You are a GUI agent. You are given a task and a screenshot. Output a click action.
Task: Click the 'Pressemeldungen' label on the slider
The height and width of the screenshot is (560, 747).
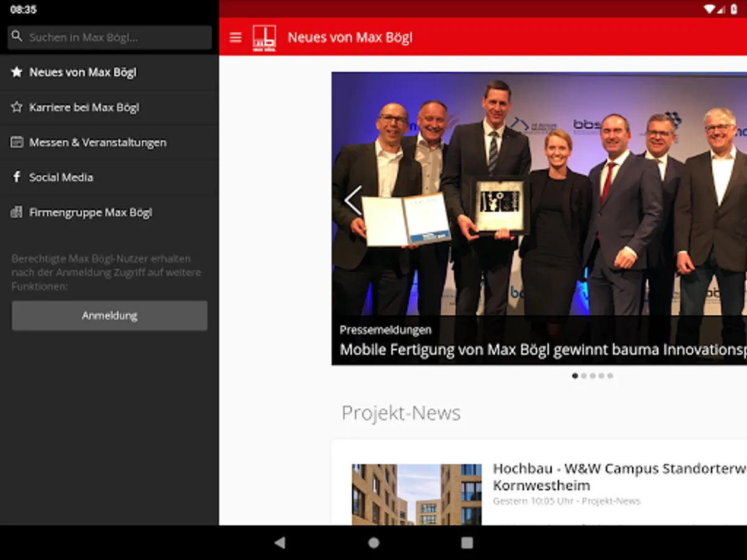[385, 330]
